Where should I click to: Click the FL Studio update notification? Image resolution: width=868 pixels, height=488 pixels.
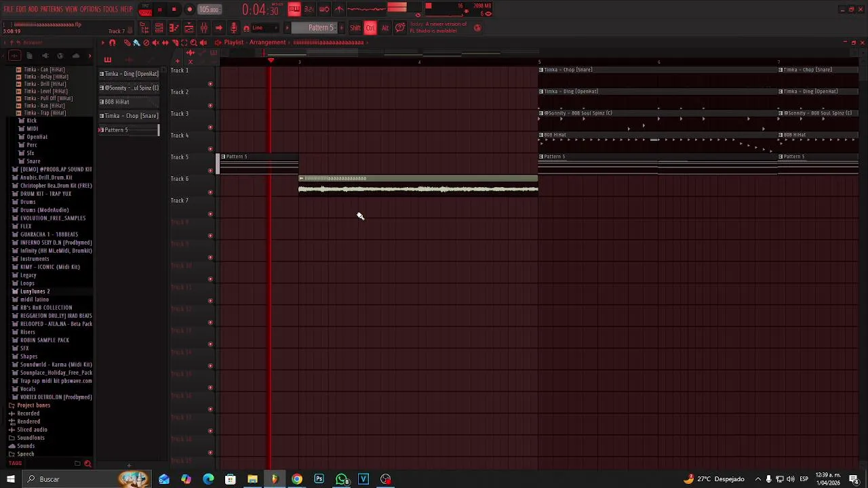pos(438,28)
